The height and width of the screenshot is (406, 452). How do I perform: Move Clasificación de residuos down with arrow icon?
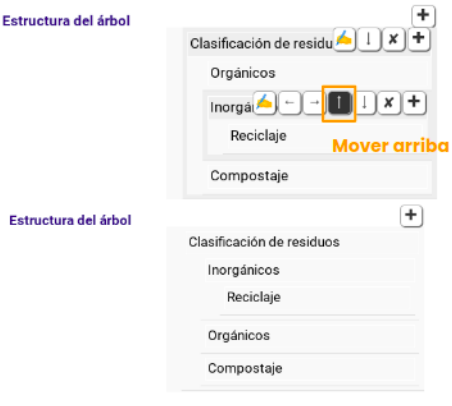369,39
